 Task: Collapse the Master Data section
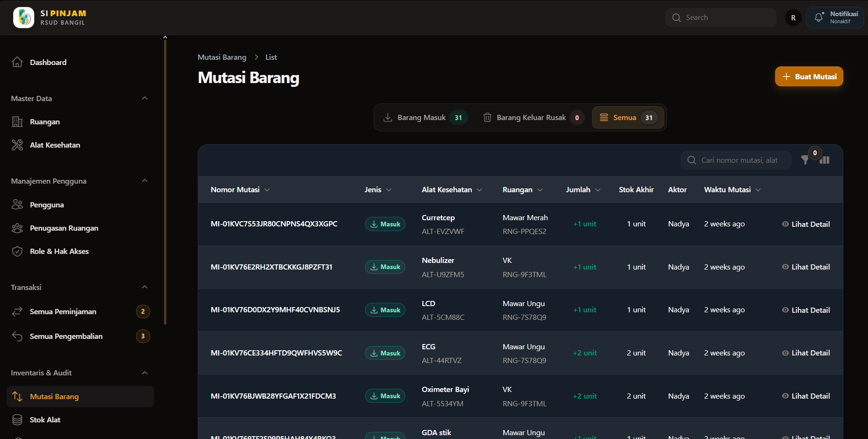pyautogui.click(x=145, y=98)
